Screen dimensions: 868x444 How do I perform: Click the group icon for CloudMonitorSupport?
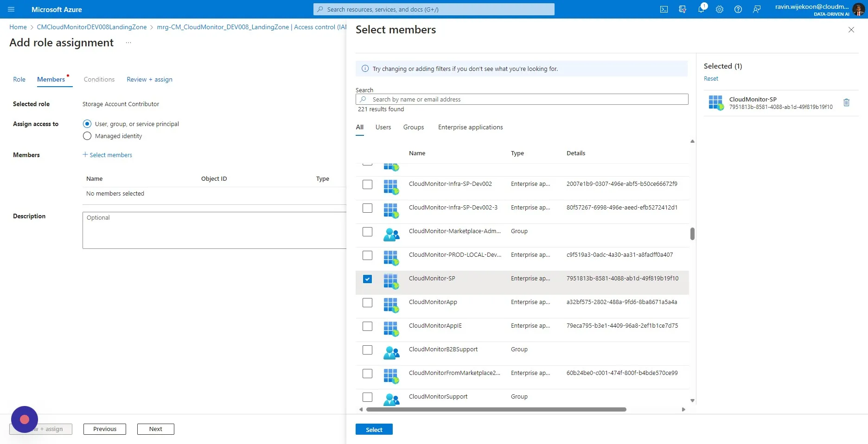point(391,399)
